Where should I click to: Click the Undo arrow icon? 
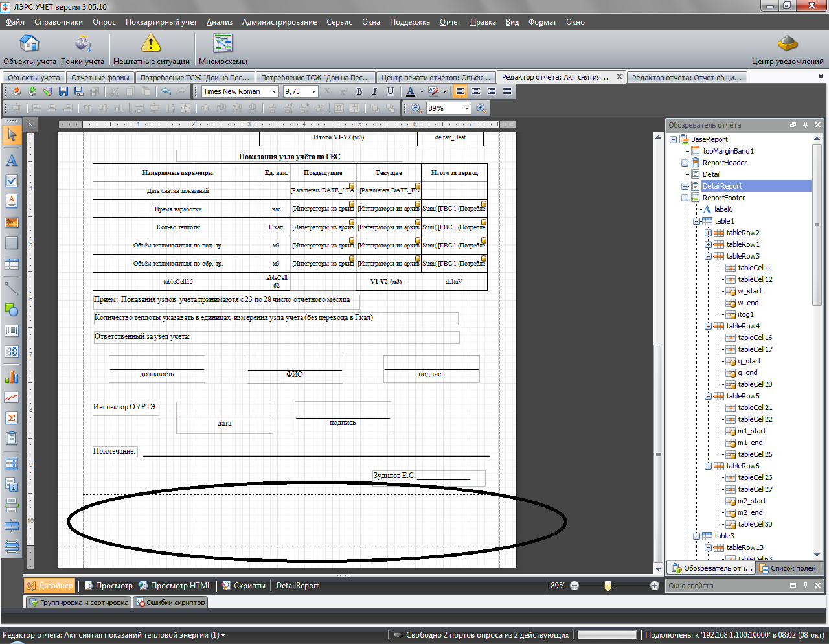(x=166, y=91)
